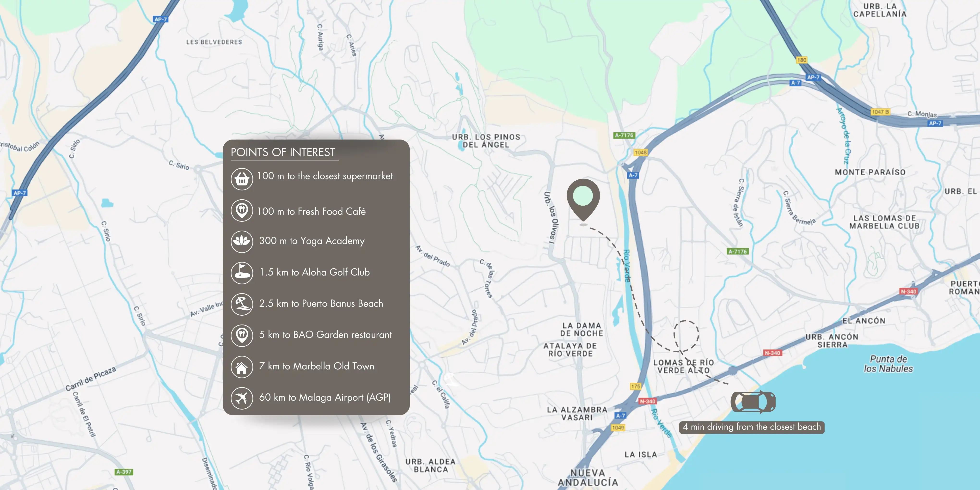Click the supermarket basket icon
Image resolution: width=980 pixels, height=490 pixels.
242,179
